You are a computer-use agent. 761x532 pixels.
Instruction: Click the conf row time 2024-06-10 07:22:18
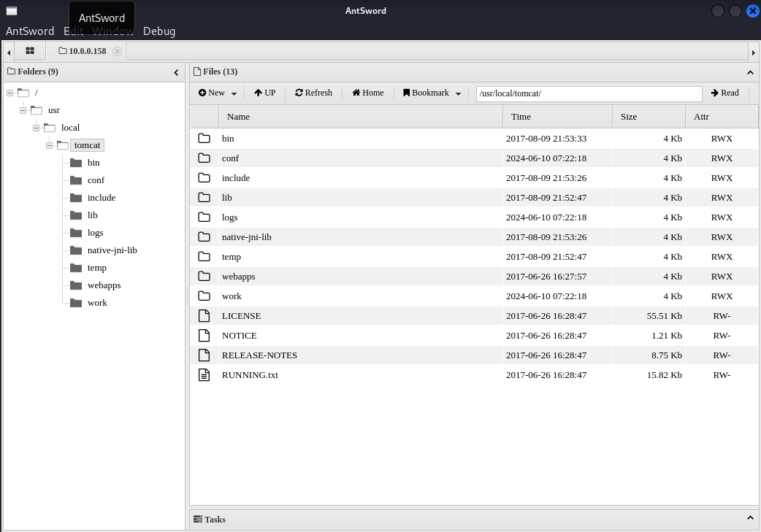coord(546,158)
